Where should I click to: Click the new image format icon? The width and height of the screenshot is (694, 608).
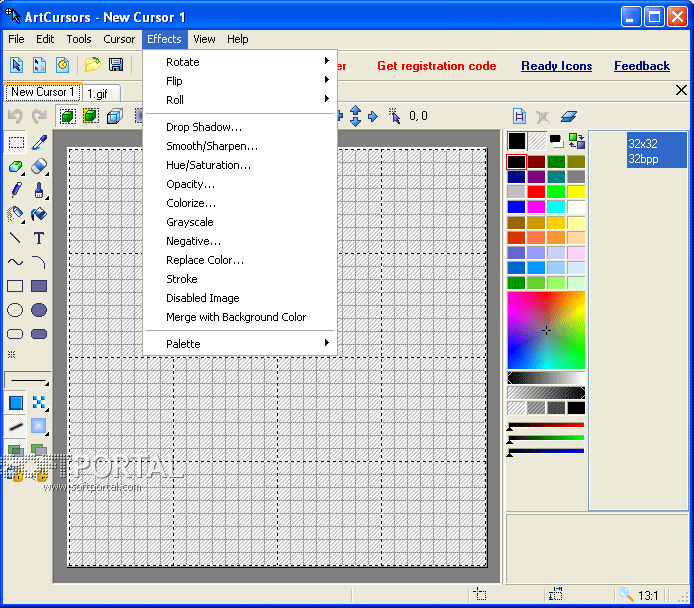click(519, 116)
